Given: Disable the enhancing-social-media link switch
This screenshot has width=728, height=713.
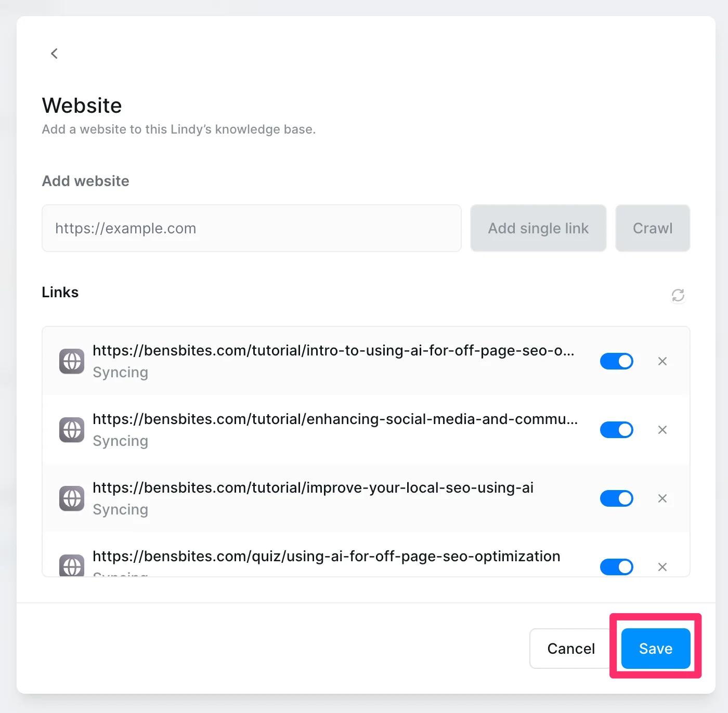Looking at the screenshot, I should point(617,430).
